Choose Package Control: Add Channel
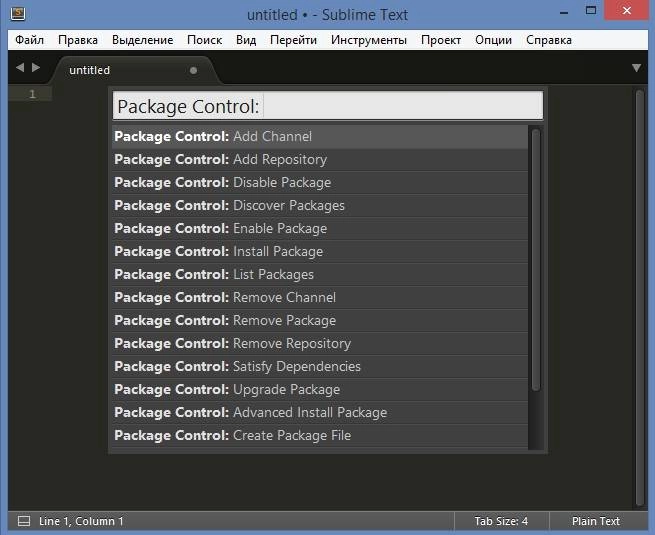The height and width of the screenshot is (535, 655). tap(320, 137)
